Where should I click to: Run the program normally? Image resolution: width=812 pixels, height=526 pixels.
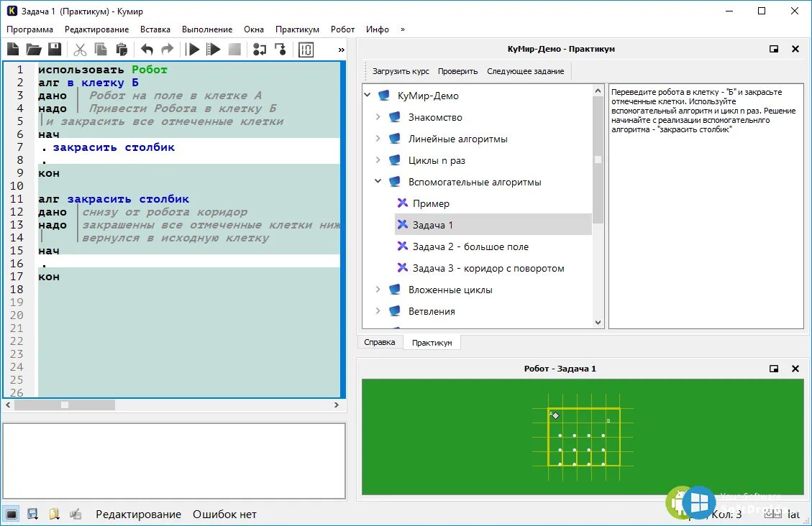193,50
